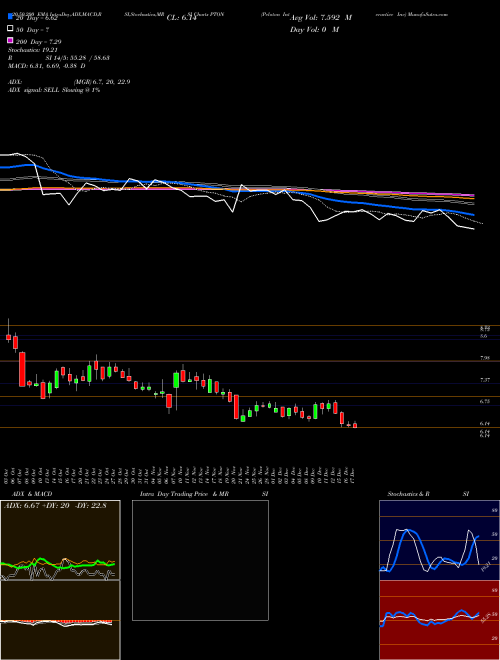Click the 'CL: 6.14' closing price label
This screenshot has width=500, height=660.
click(182, 18)
